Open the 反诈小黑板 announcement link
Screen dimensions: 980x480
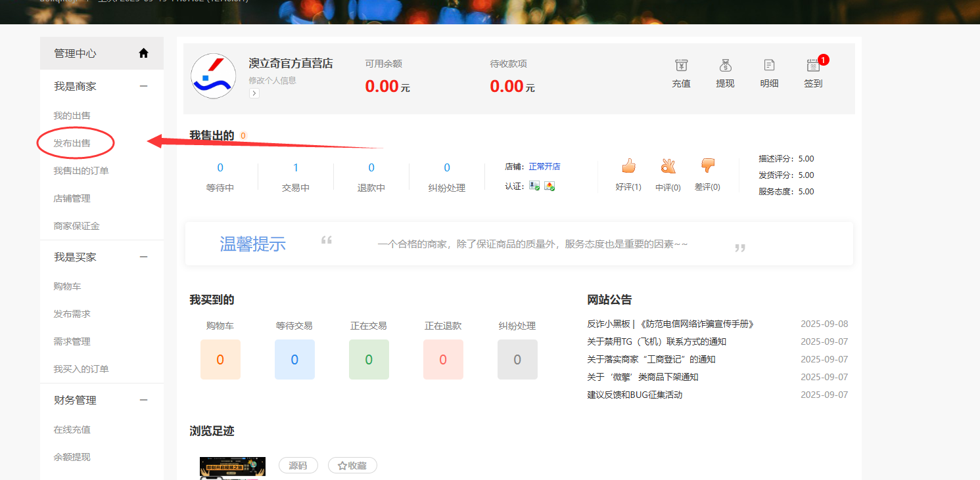coord(670,324)
